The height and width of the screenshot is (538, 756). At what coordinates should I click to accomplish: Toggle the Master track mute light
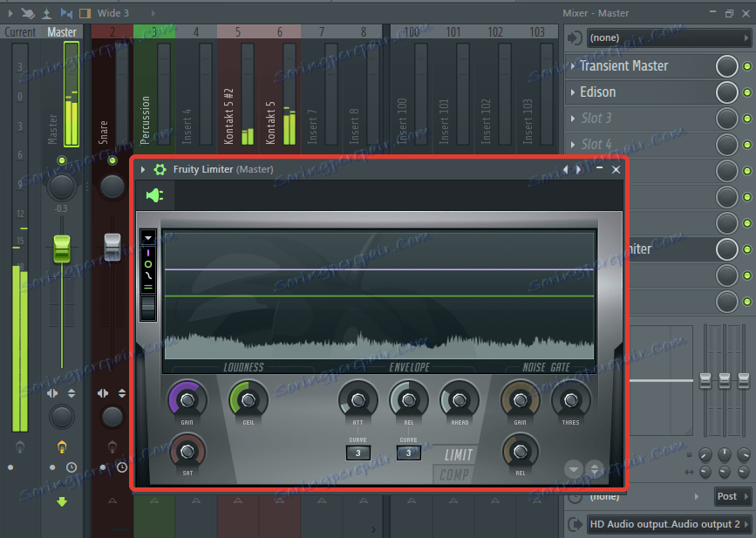62,160
